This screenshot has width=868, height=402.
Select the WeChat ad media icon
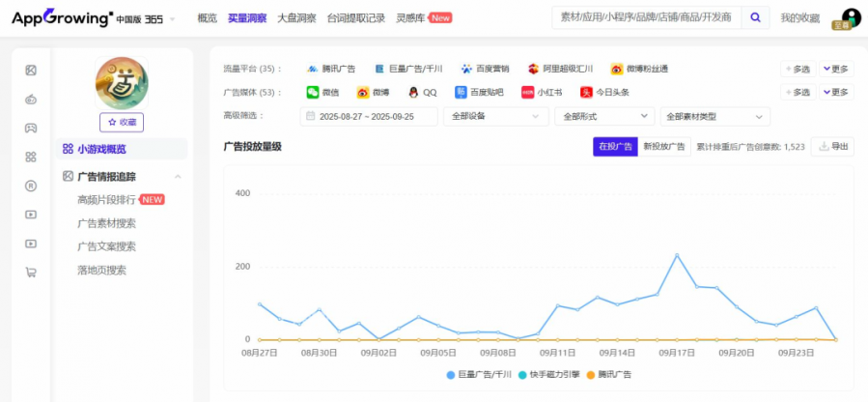tap(313, 93)
